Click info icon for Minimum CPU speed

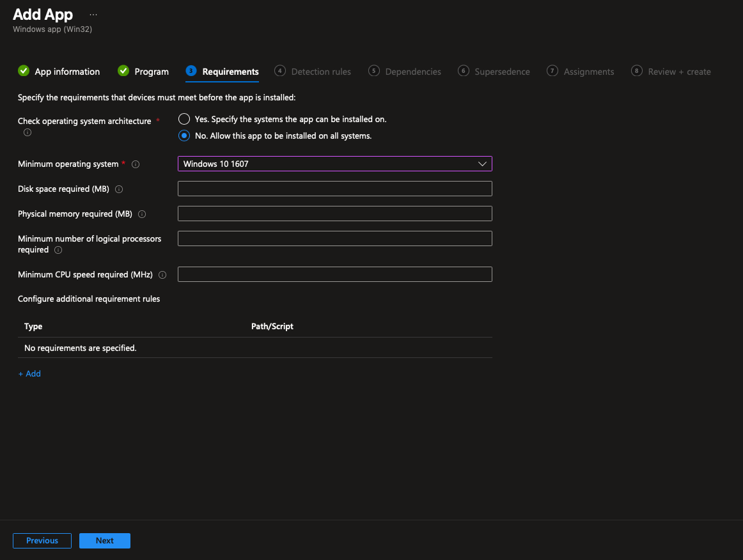162,275
